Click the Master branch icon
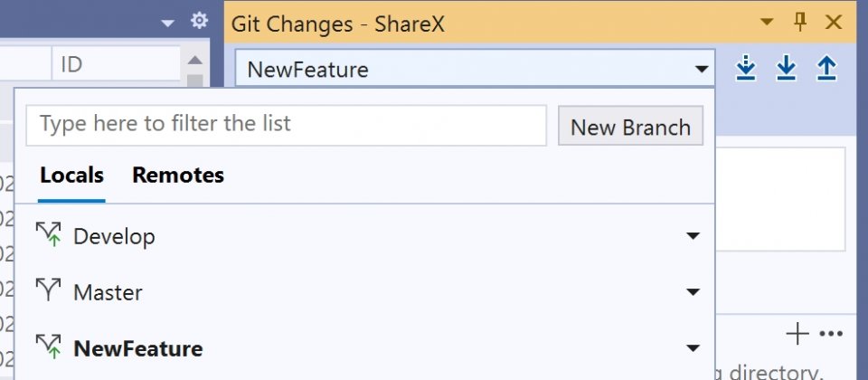 coord(48,290)
